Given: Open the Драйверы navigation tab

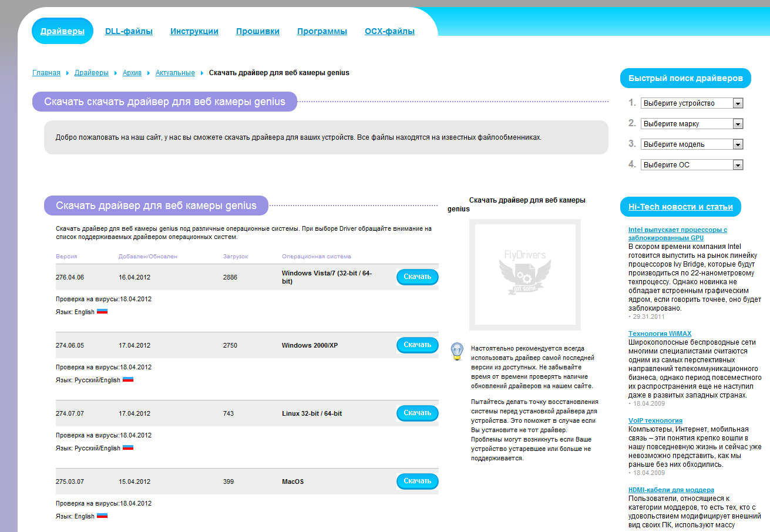Looking at the screenshot, I should coord(62,31).
